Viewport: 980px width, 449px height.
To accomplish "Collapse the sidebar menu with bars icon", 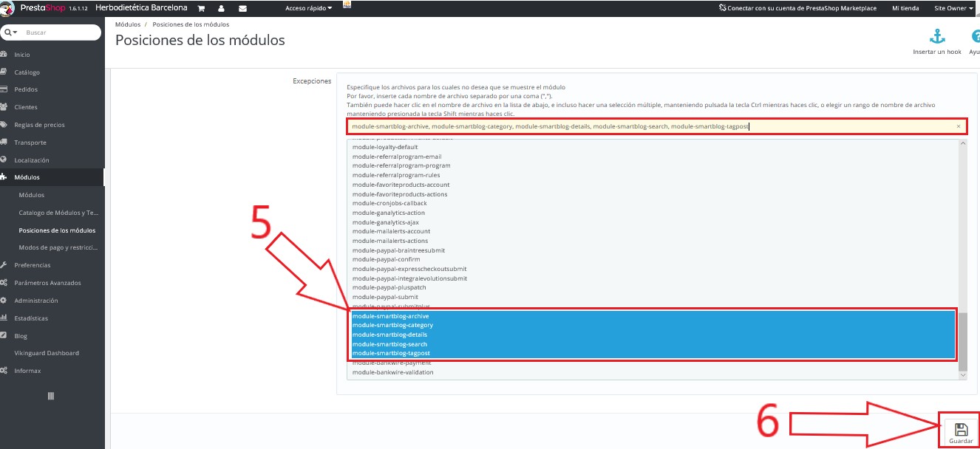I will click(51, 396).
